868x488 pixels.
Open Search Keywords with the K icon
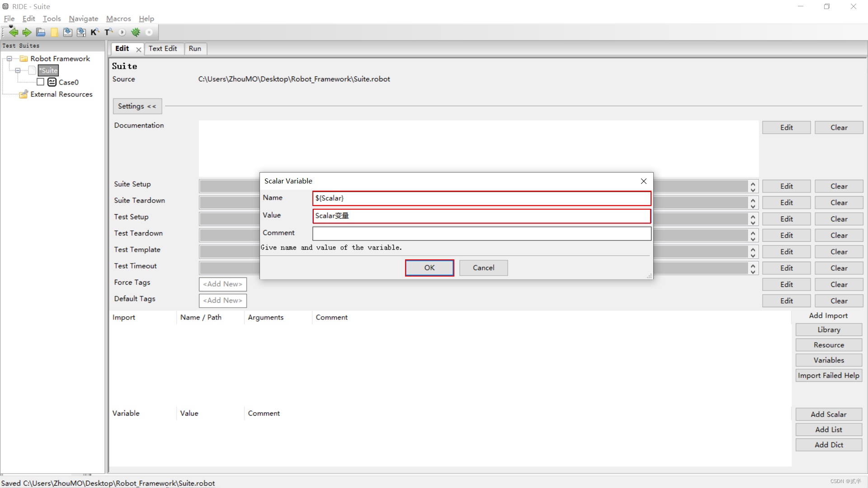tap(94, 32)
